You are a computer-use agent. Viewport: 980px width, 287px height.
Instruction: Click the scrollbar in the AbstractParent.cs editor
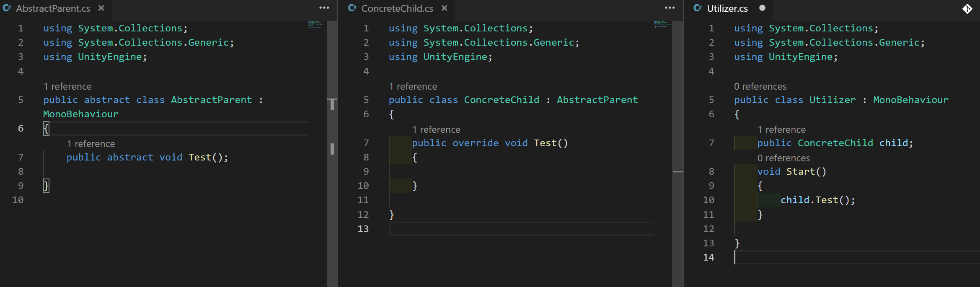(332, 154)
